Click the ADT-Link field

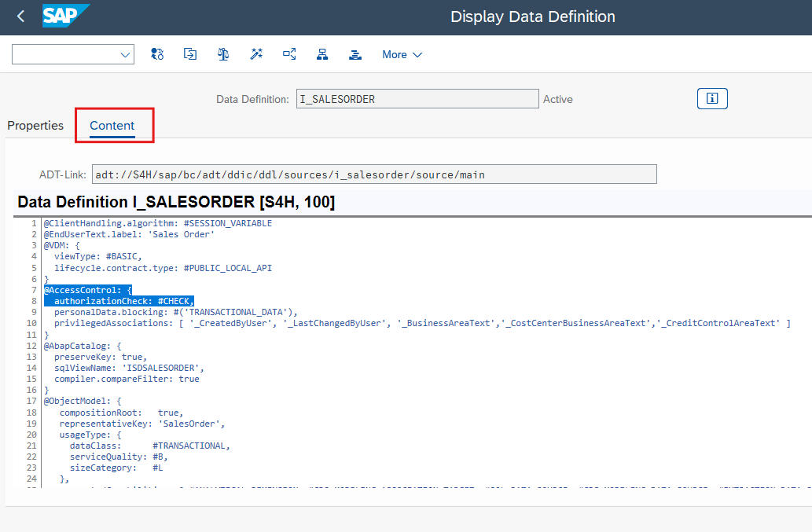[374, 174]
